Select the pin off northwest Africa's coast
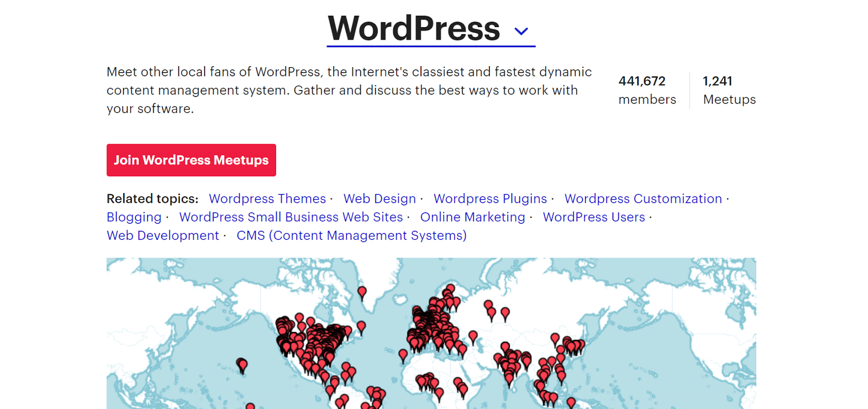Viewport: 868px width, 409px height. [403, 355]
